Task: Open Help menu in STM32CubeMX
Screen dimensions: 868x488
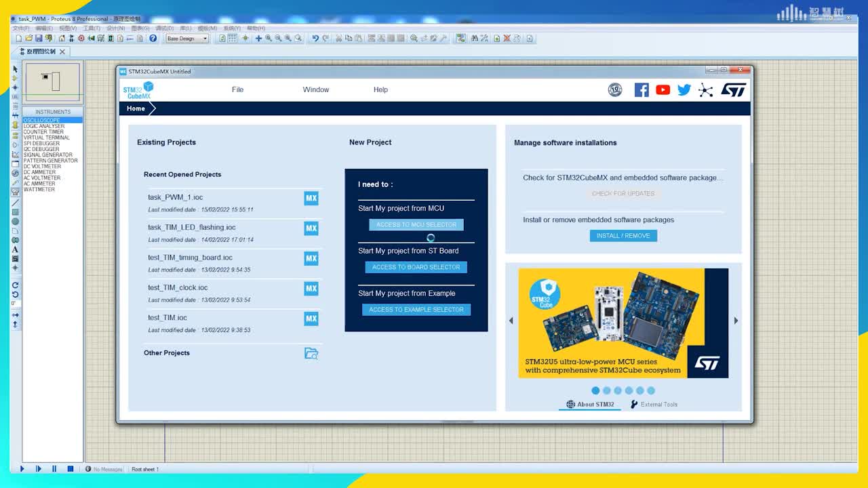Action: (x=380, y=89)
